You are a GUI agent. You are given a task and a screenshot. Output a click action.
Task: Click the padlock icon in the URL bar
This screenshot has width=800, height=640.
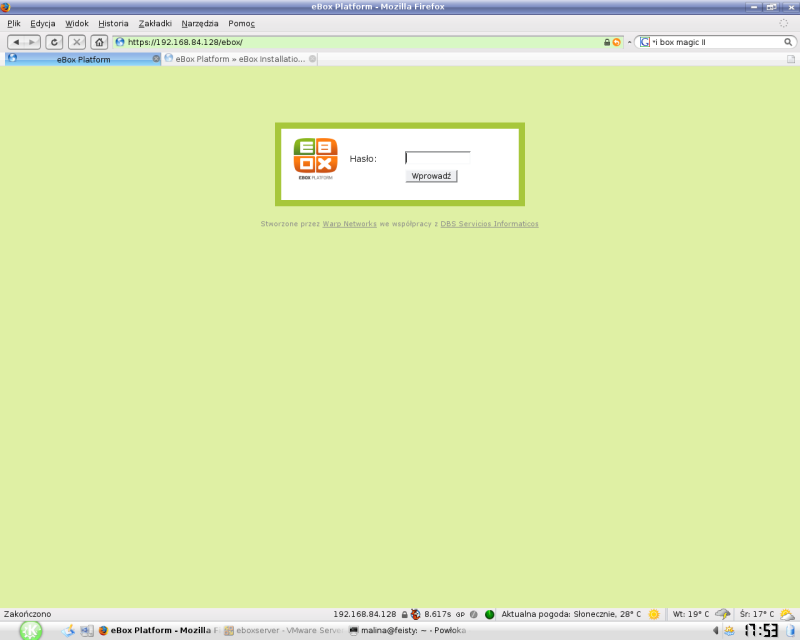pos(607,42)
